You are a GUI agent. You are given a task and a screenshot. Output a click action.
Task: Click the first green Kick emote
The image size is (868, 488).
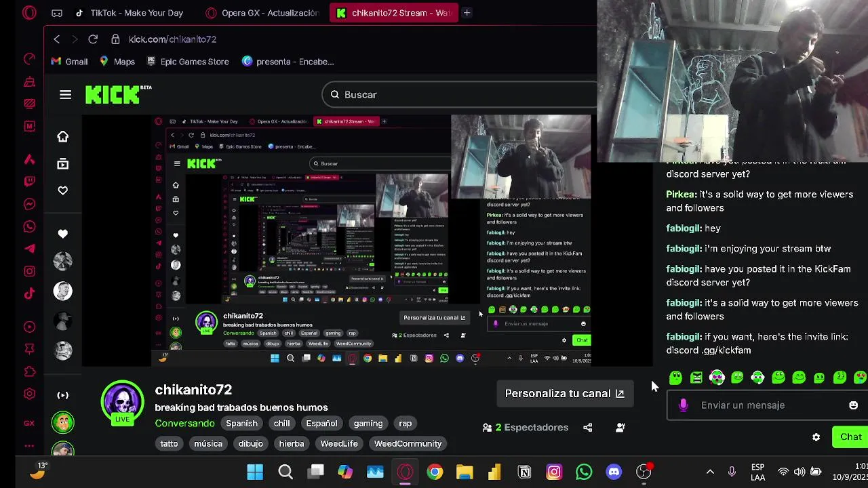(675, 378)
